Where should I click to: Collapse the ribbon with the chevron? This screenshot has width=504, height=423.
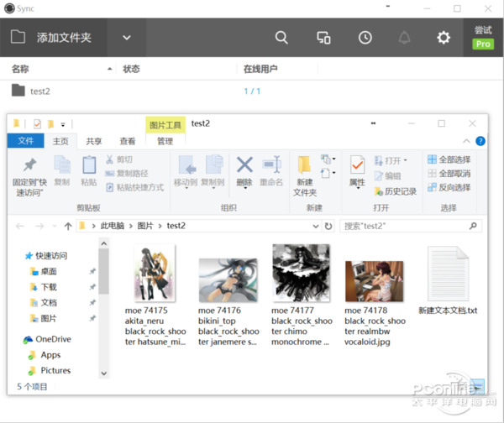(466, 141)
